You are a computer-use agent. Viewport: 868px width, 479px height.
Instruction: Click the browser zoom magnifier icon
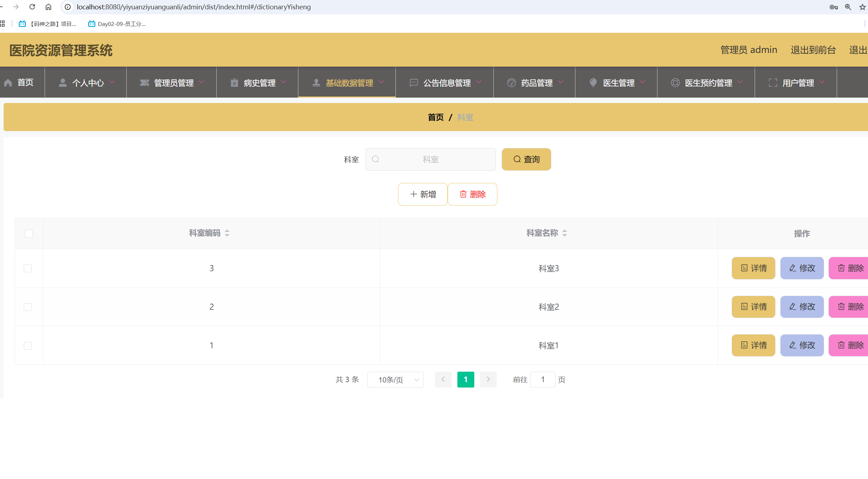pyautogui.click(x=848, y=7)
